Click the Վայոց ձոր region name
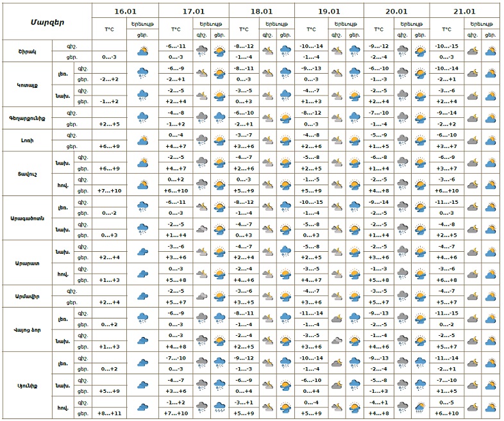504x421 pixels. pyautogui.click(x=27, y=329)
